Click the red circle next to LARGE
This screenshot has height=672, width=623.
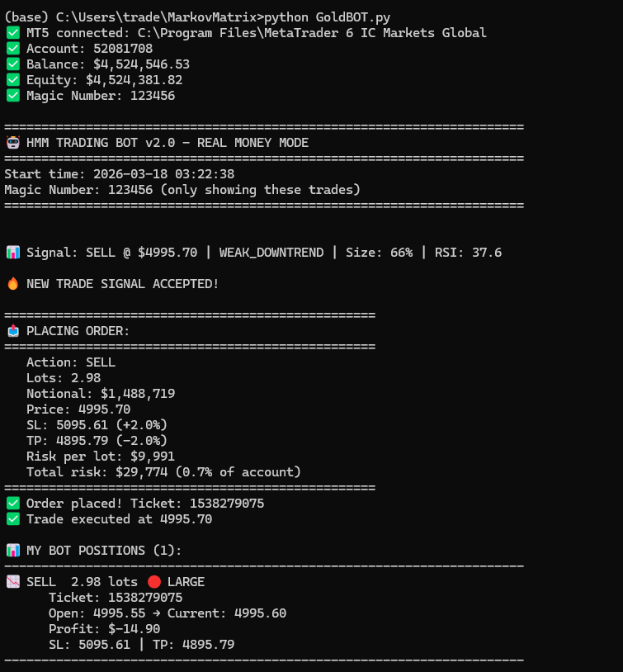pyautogui.click(x=153, y=582)
